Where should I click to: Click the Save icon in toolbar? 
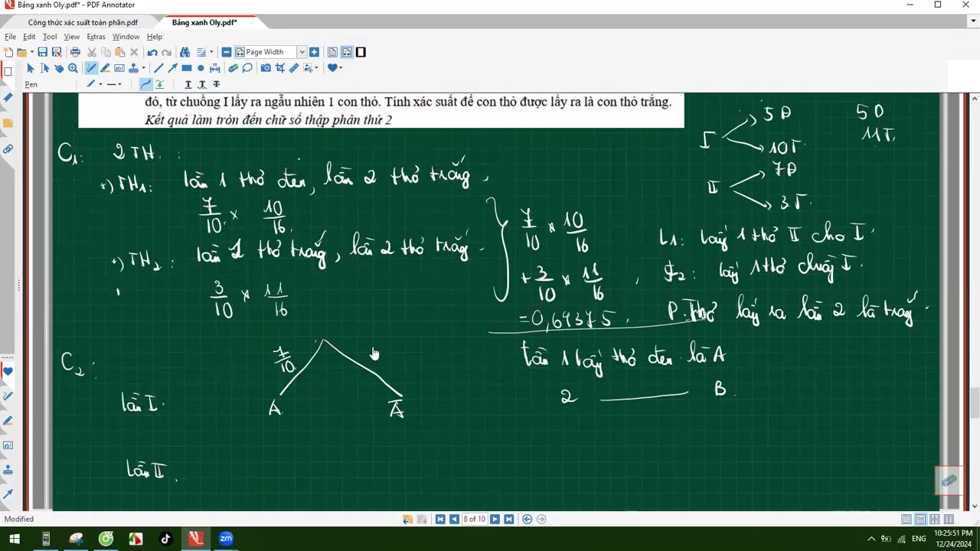[42, 52]
